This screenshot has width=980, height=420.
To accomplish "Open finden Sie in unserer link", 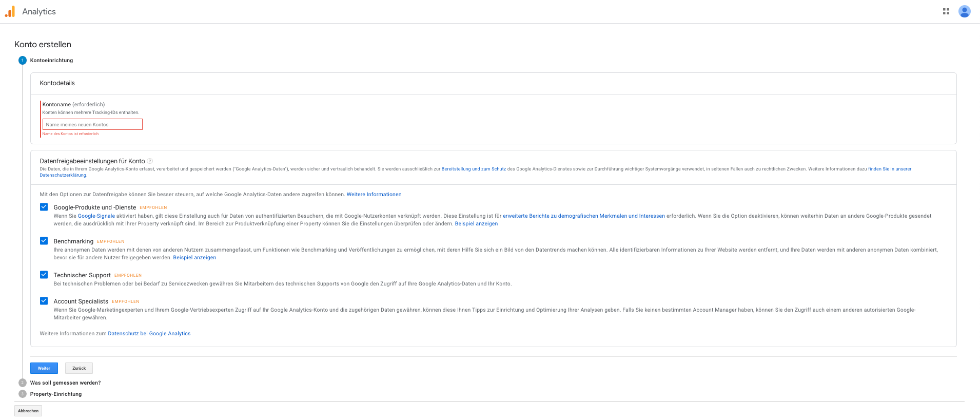I will (x=890, y=169).
